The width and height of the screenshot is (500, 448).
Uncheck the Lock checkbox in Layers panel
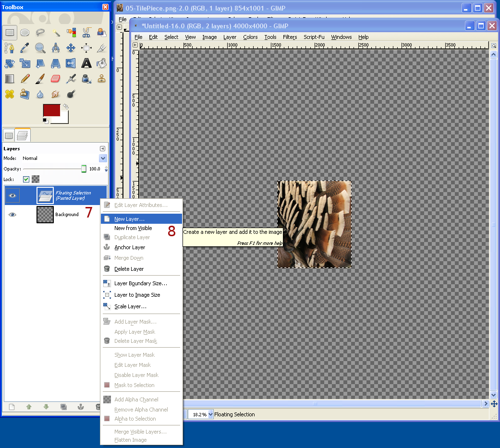pos(26,179)
